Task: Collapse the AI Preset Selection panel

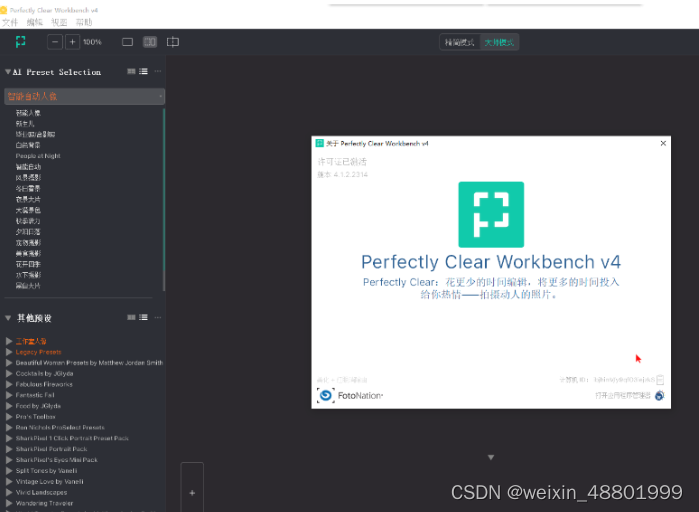Action: click(x=8, y=72)
